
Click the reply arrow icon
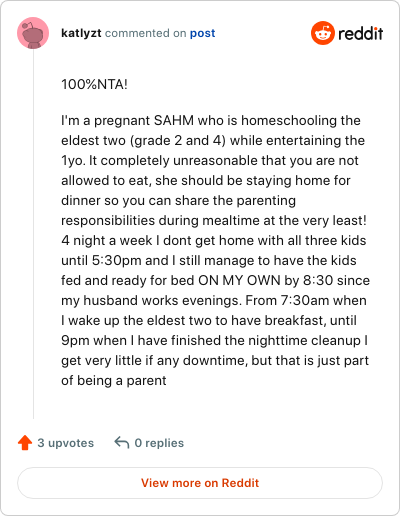[122, 443]
